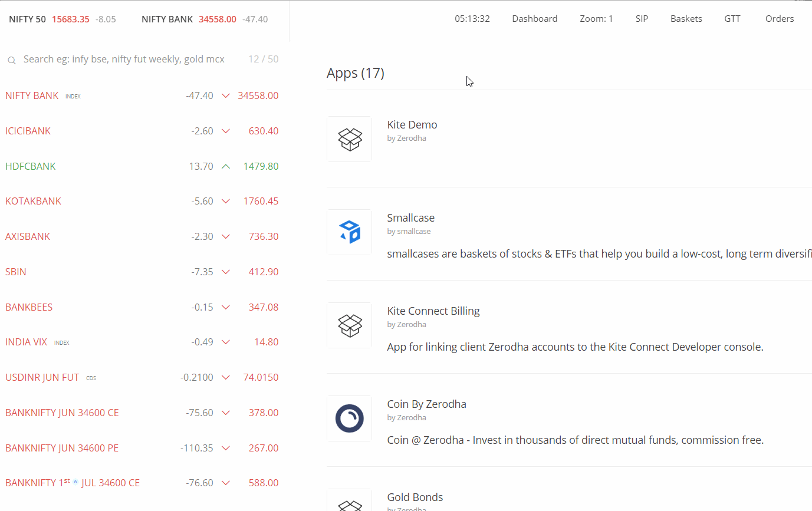Open the Smallcase app logo
The height and width of the screenshot is (511, 812).
point(349,232)
